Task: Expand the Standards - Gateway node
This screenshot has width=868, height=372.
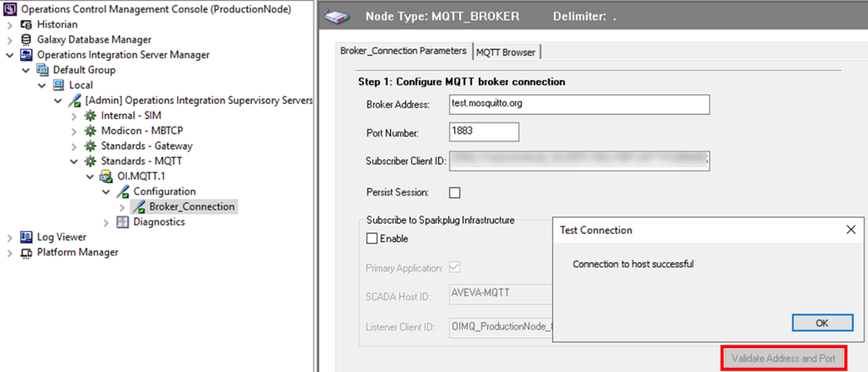Action: pos(74,146)
